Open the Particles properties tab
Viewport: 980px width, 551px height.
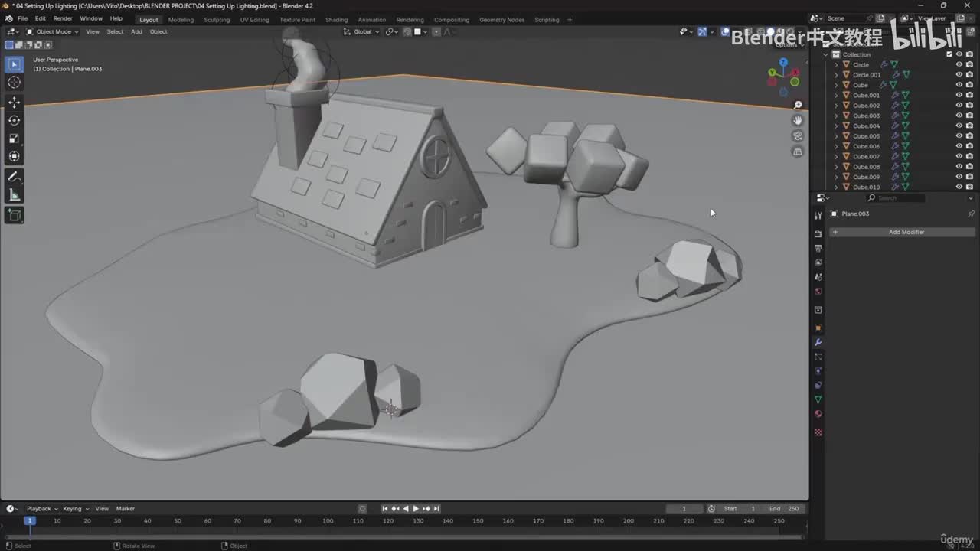pyautogui.click(x=818, y=357)
